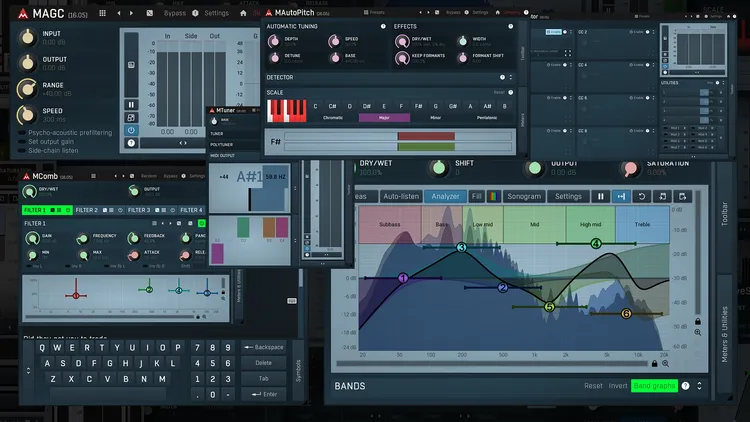Click the MAGC home icon
The image size is (750, 422).
(243, 13)
